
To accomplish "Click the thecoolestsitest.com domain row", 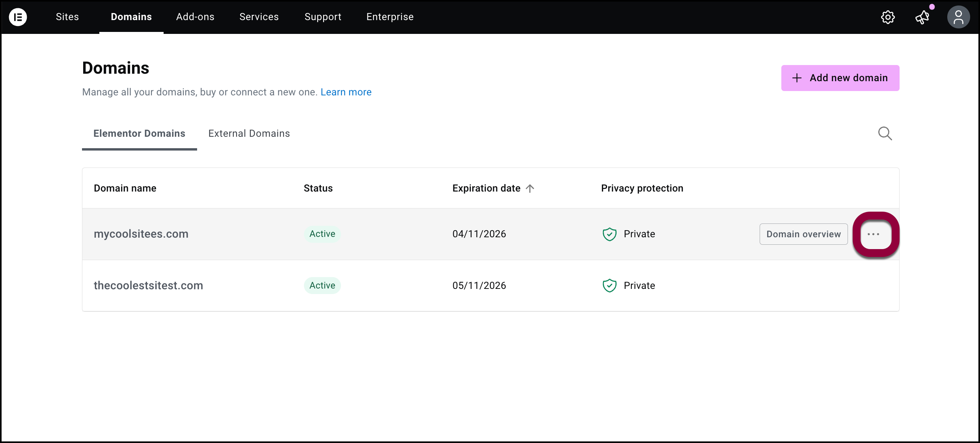I will [x=148, y=285].
